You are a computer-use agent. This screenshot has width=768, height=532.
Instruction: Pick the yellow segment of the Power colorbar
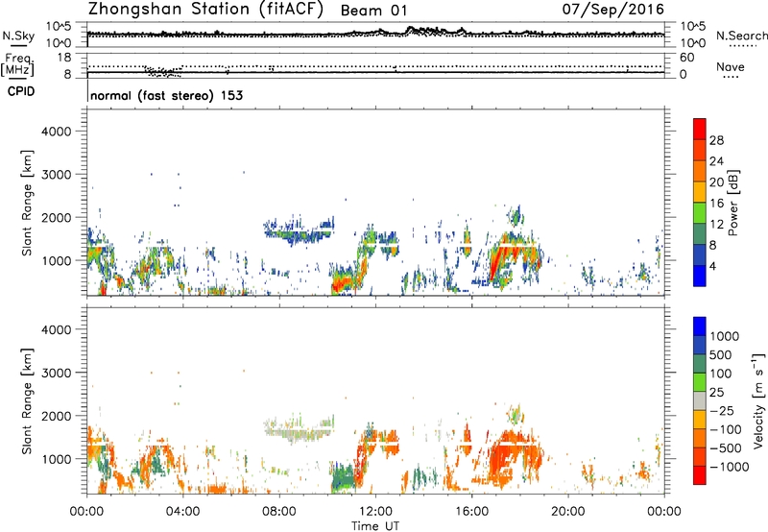point(700,192)
